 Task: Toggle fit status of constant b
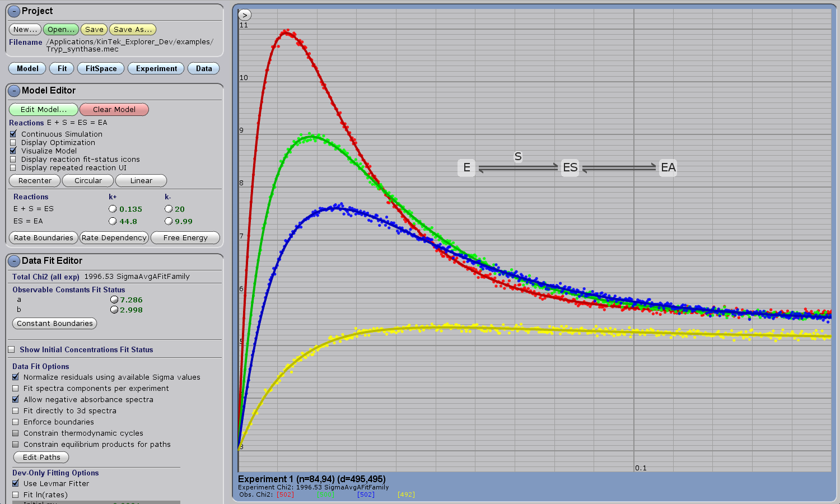[x=114, y=310]
